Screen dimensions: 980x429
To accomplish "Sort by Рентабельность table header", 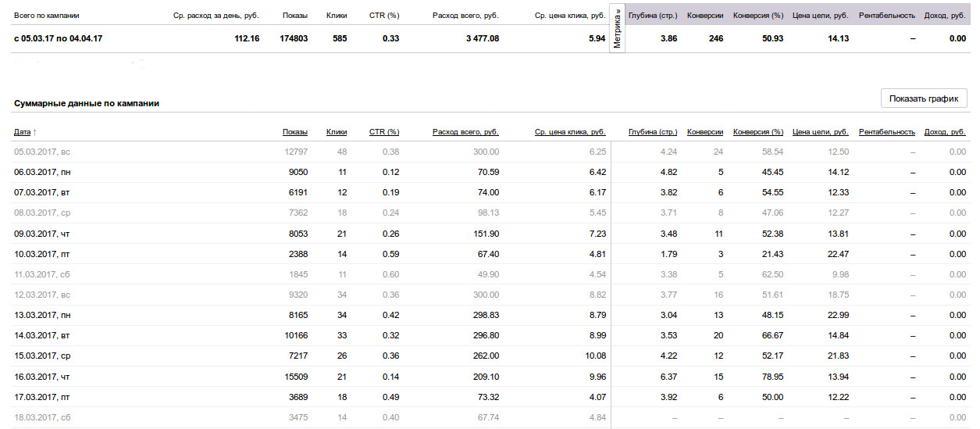I will click(x=887, y=132).
